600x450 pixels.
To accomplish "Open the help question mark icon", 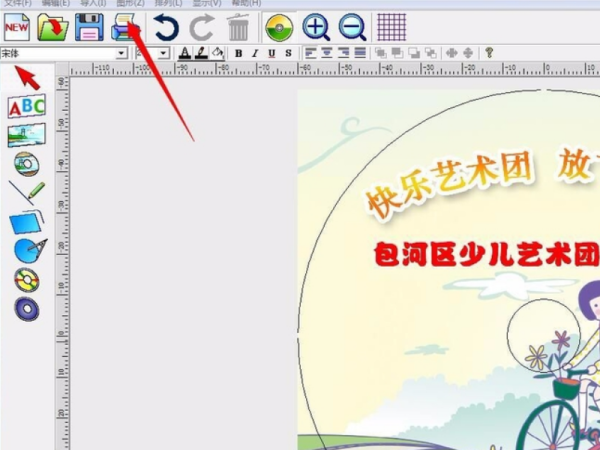I will [489, 53].
